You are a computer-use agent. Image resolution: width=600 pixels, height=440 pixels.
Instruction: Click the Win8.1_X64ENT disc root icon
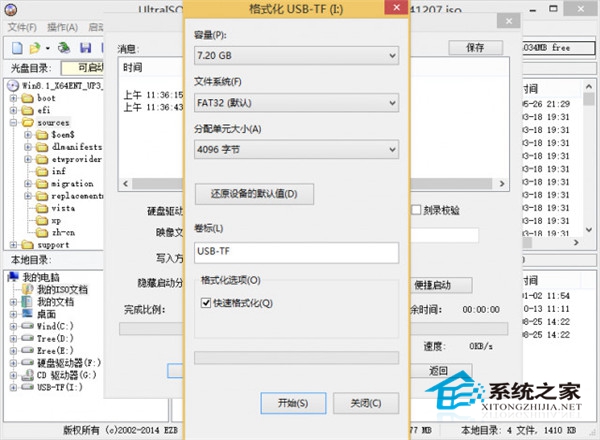[13, 86]
